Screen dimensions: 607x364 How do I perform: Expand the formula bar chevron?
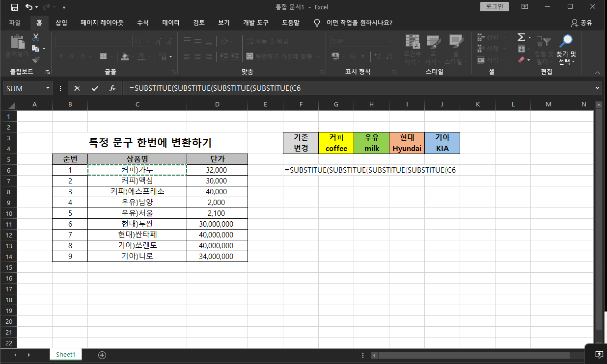(x=597, y=88)
